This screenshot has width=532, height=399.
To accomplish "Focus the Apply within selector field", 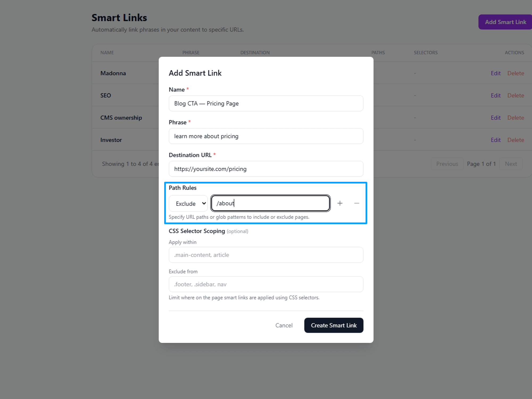I will click(x=266, y=255).
